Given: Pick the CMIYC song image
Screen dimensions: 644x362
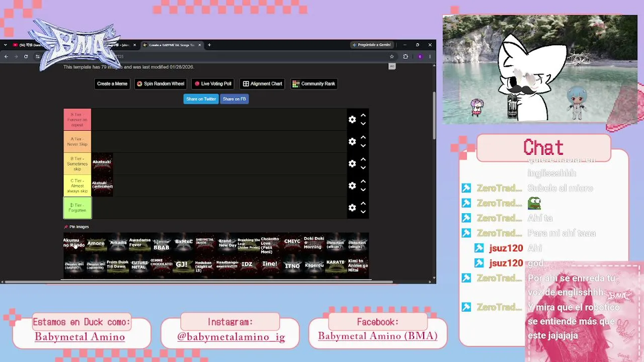Looking at the screenshot, I should click(292, 243).
